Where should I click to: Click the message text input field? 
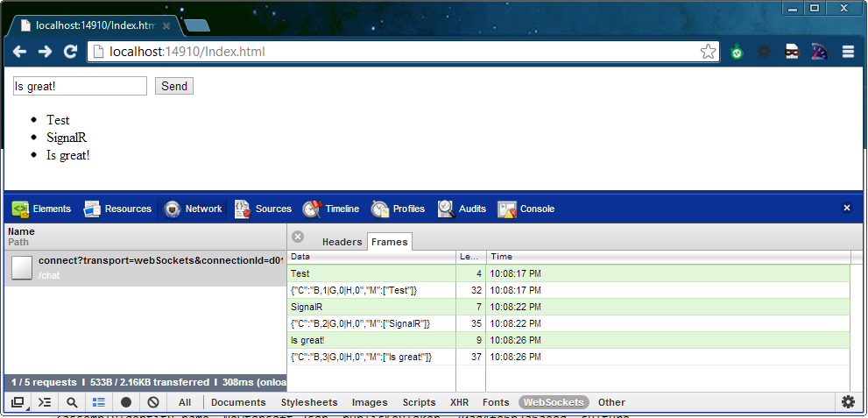[x=80, y=86]
